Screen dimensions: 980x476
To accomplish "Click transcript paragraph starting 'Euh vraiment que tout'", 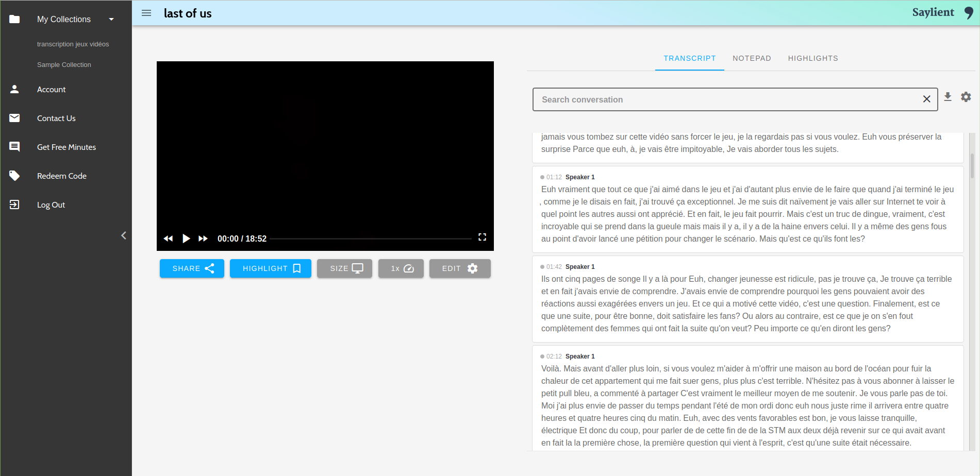I will 747,214.
